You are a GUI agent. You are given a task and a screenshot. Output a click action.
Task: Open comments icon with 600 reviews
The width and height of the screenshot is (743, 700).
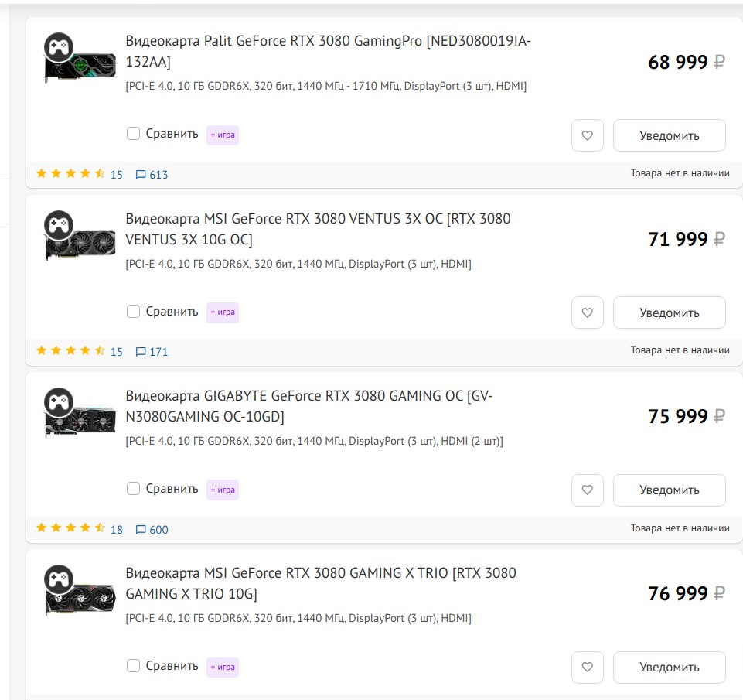tap(152, 529)
